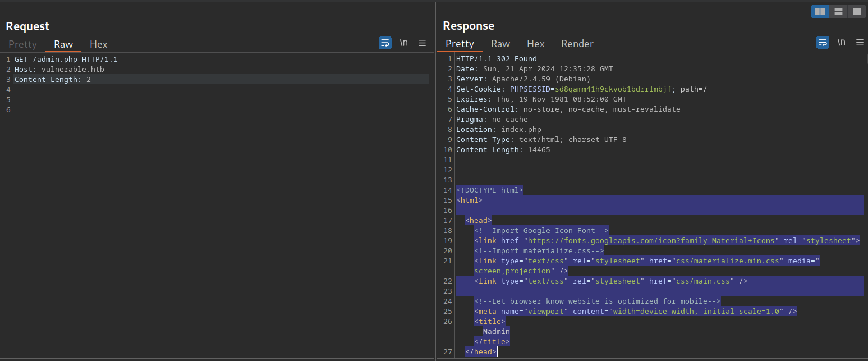Open Response Raw tab
The image size is (868, 361).
click(x=500, y=44)
